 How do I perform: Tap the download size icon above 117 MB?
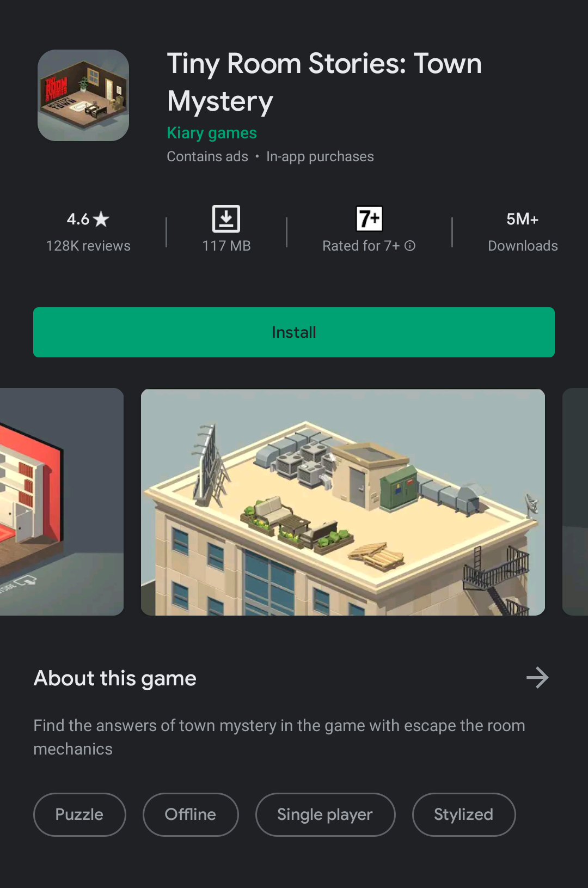click(x=226, y=219)
